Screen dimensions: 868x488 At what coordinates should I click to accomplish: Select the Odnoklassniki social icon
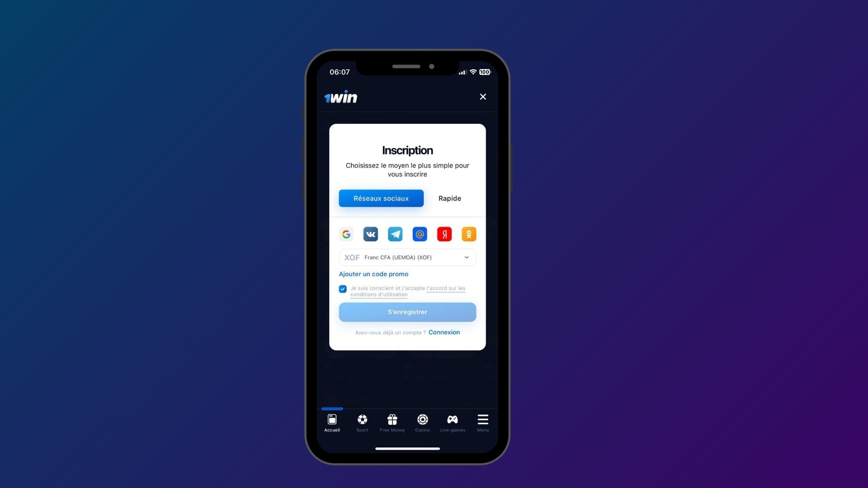[x=469, y=234]
